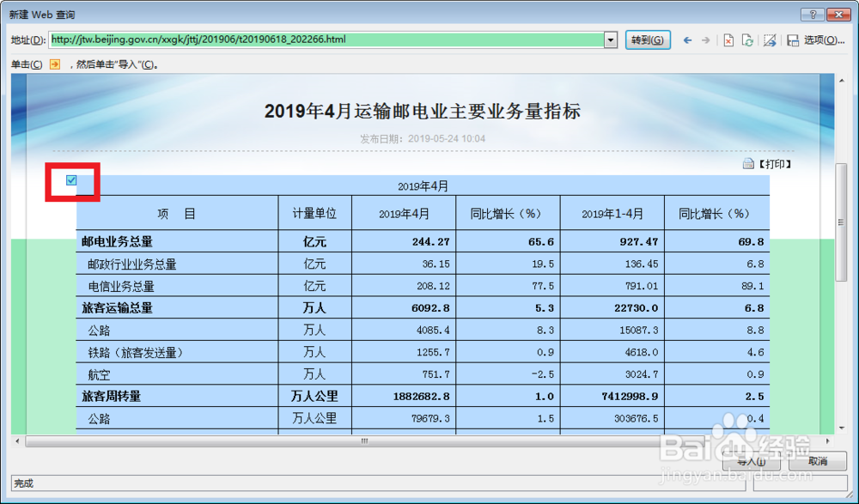Click the 邮政行业业务总量 row label
Viewport: 859px width, 504px height.
[x=132, y=264]
